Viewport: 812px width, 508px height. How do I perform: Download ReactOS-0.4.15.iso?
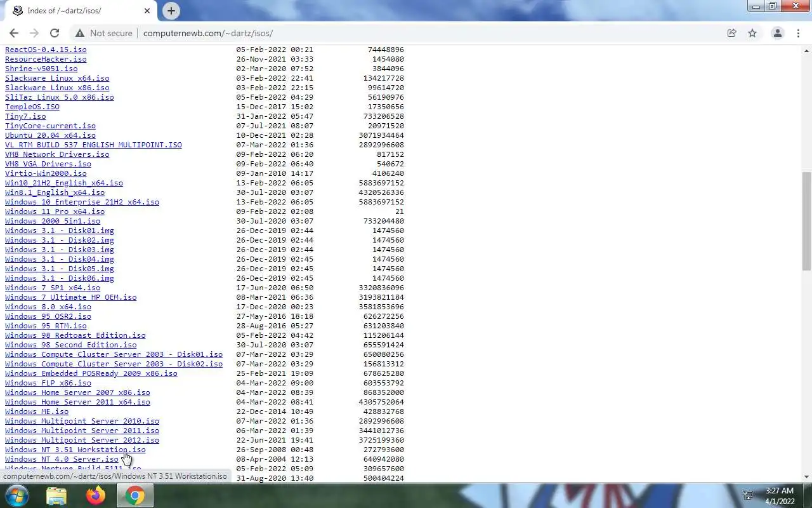(46, 50)
